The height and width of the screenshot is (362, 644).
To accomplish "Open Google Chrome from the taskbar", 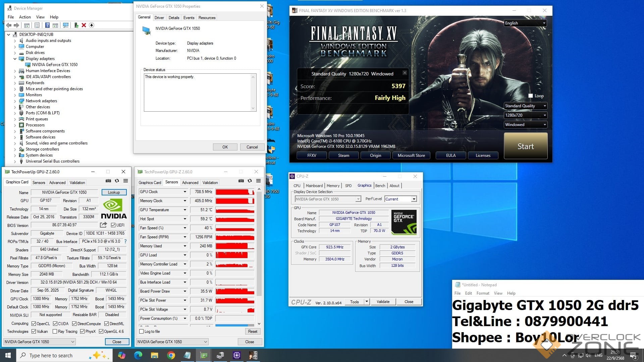I will [x=171, y=355].
